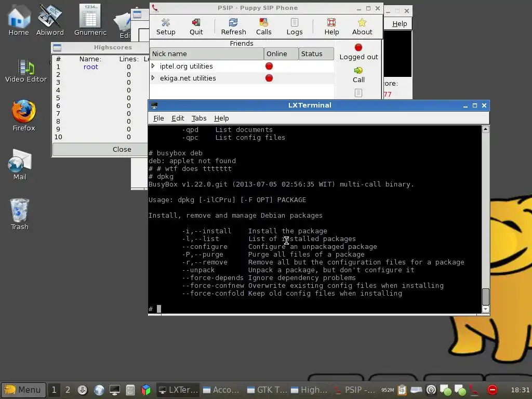Viewport: 532px width, 399px height.
Task: Switch to LXTerminal taskbar entry
Action: [x=179, y=390]
